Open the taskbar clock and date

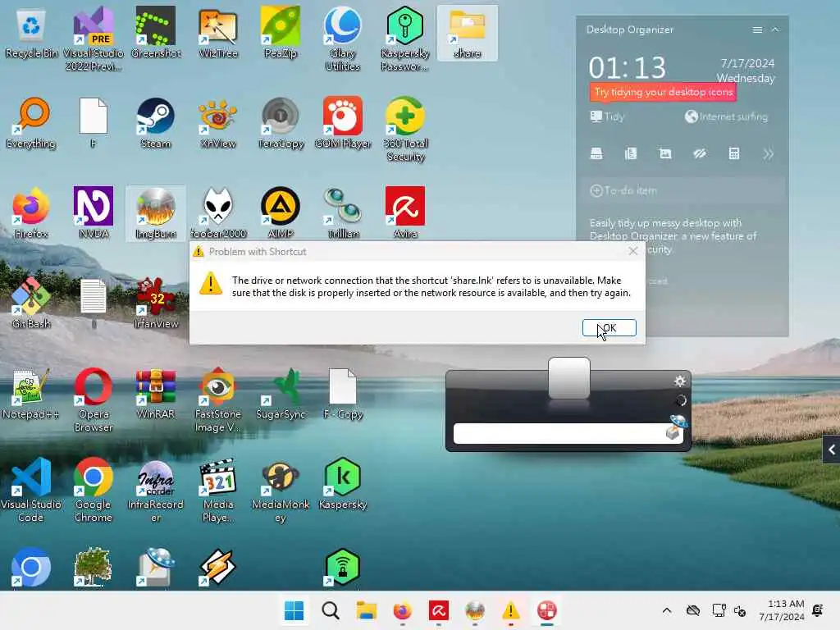[x=781, y=610]
